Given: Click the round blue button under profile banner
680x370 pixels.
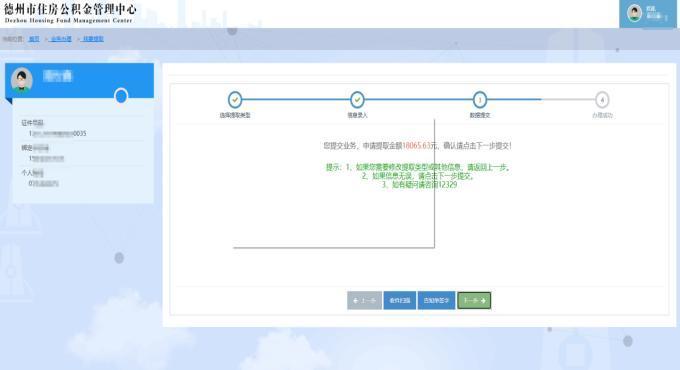Looking at the screenshot, I should (121, 96).
